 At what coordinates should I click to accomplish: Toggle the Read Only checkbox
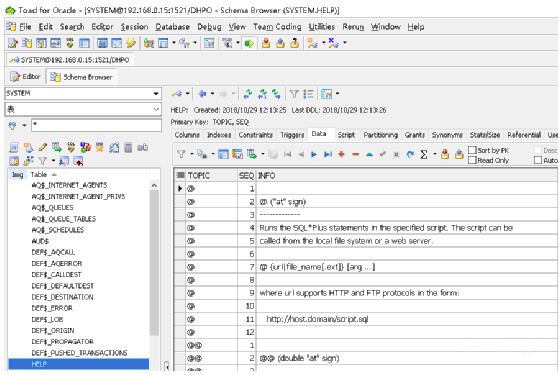(x=472, y=160)
